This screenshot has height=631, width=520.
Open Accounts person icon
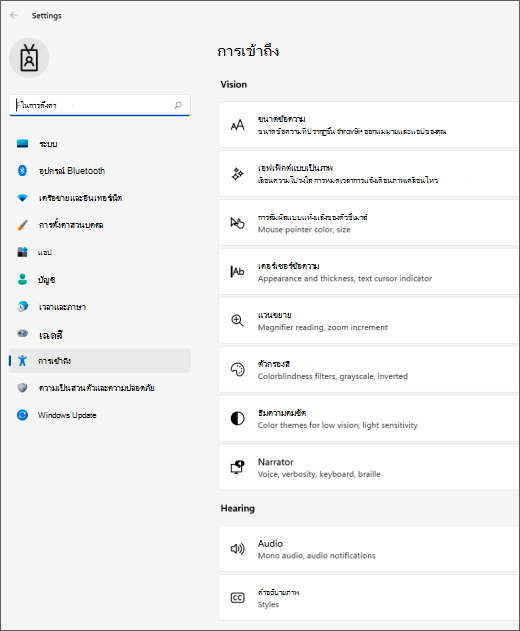23,279
